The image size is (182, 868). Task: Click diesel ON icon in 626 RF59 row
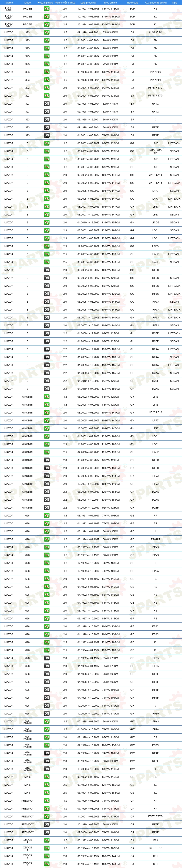pos(46,713)
